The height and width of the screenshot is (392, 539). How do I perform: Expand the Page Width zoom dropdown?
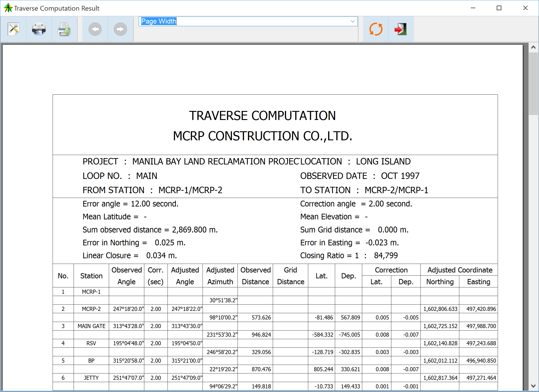pyautogui.click(x=353, y=21)
